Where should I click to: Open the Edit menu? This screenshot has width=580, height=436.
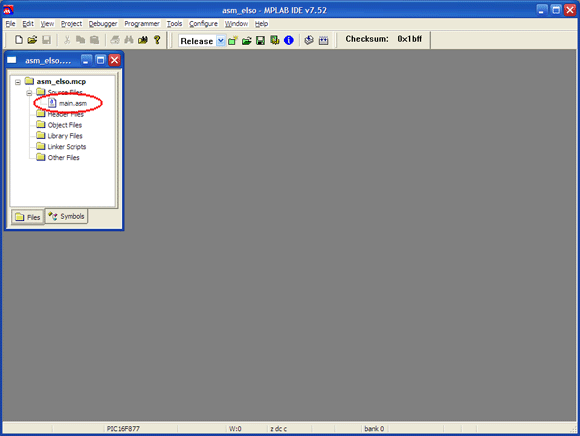(28, 24)
